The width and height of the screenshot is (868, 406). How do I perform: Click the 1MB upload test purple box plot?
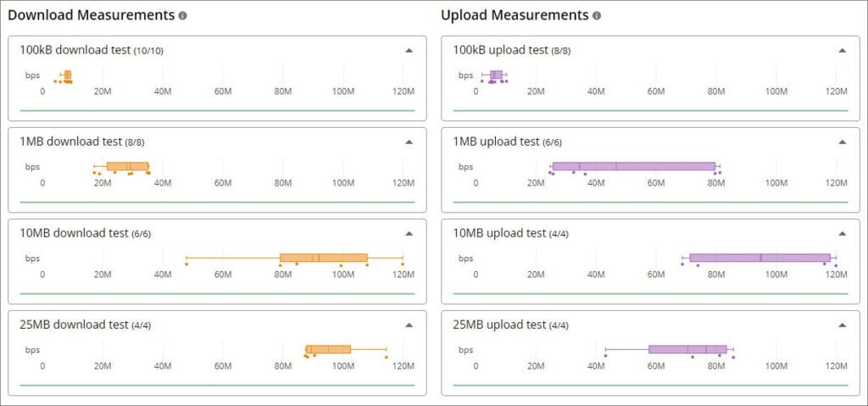coord(633,166)
